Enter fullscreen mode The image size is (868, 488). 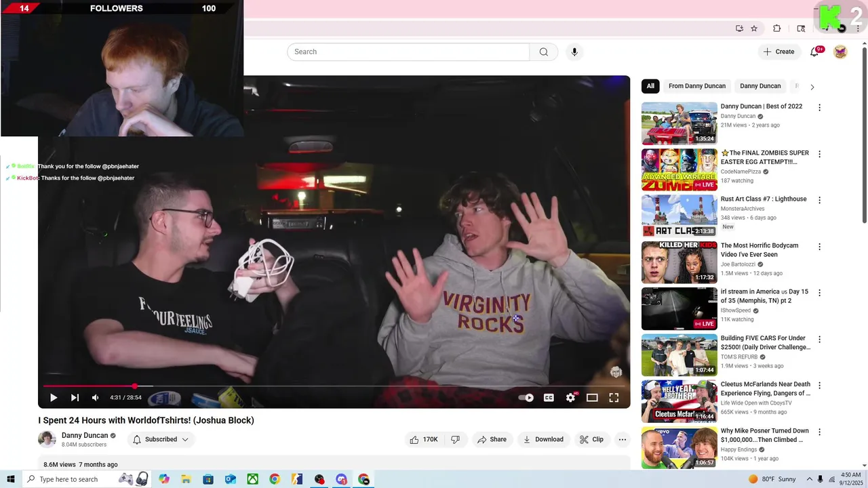point(614,398)
